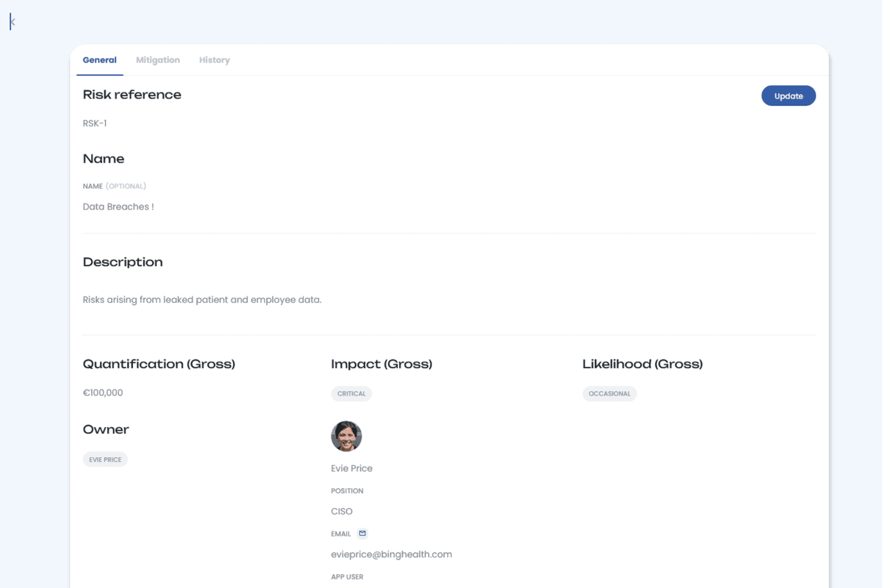Click the Likelihood (Gross) heading

coord(642,364)
